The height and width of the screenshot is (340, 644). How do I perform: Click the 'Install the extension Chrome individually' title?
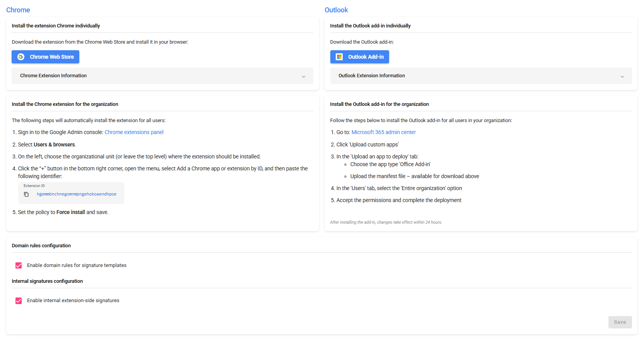56,26
